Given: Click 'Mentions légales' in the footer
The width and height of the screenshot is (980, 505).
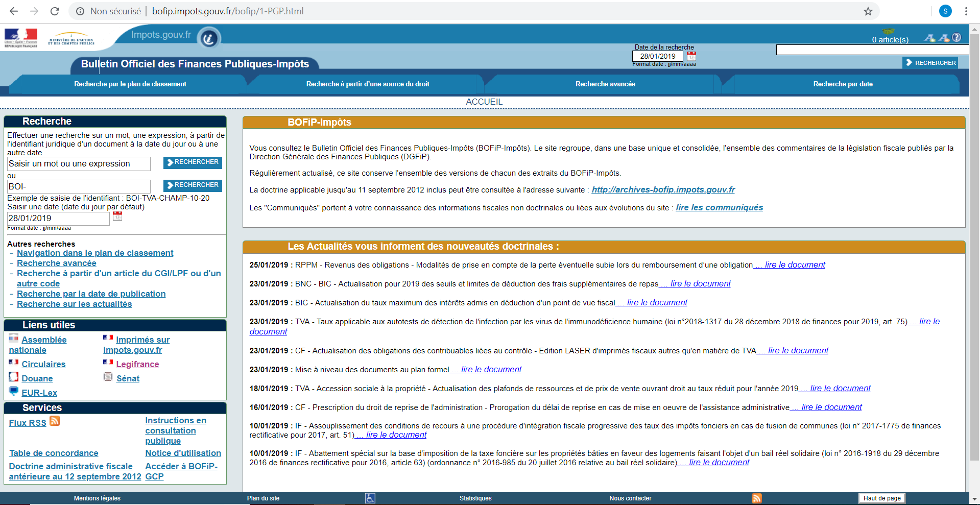Looking at the screenshot, I should click(97, 498).
